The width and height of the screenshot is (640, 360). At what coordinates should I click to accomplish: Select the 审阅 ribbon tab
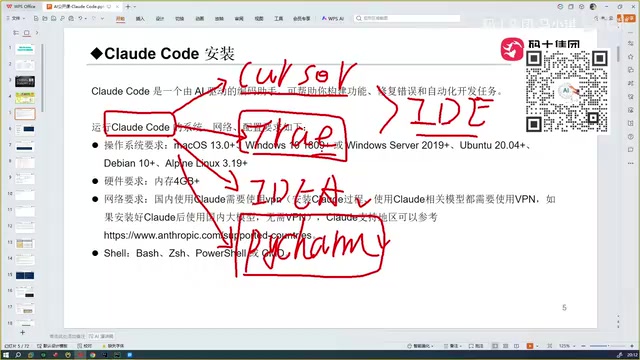(239, 19)
